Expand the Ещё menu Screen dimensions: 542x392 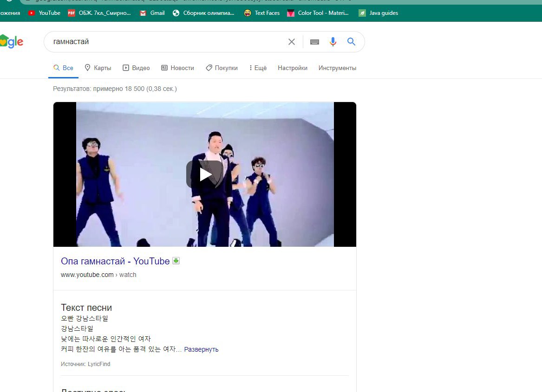pos(258,68)
